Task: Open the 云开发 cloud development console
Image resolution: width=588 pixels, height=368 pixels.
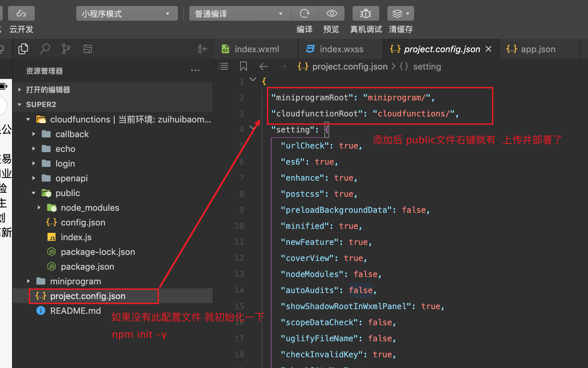Action: tap(21, 14)
